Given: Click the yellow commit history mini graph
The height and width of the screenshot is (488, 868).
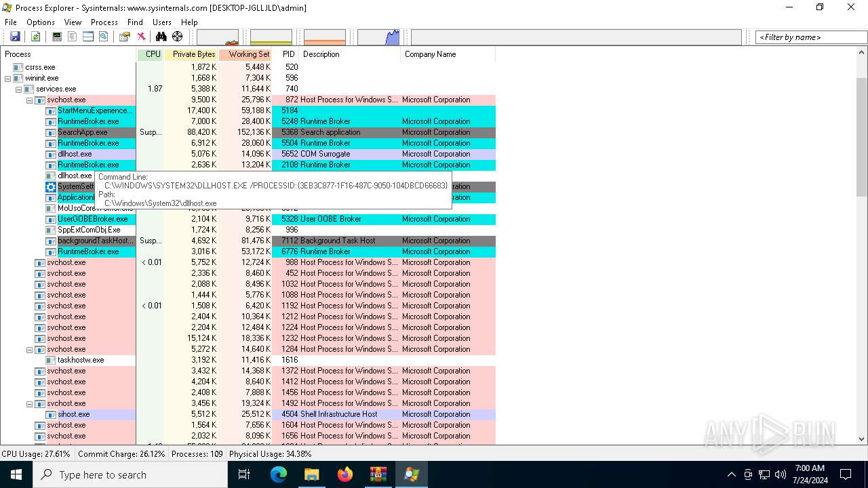Looking at the screenshot, I should [271, 37].
